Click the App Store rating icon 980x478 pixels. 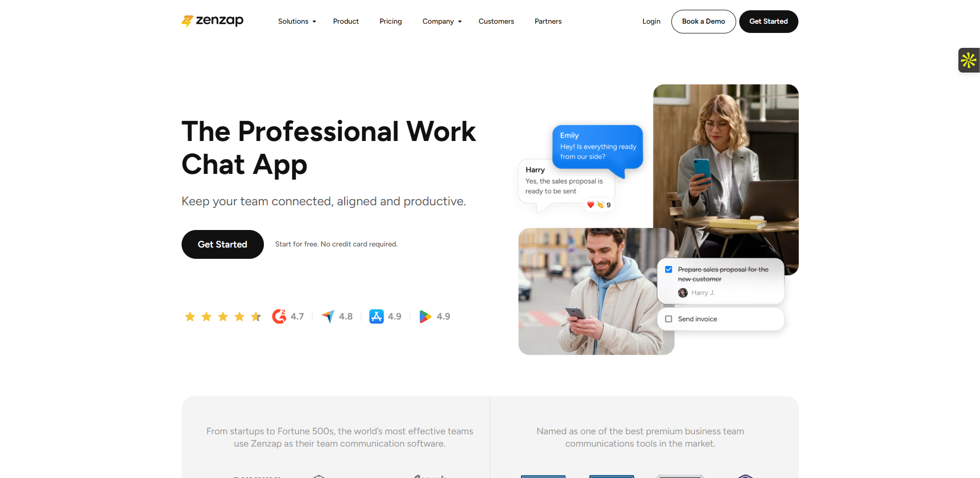tap(377, 316)
